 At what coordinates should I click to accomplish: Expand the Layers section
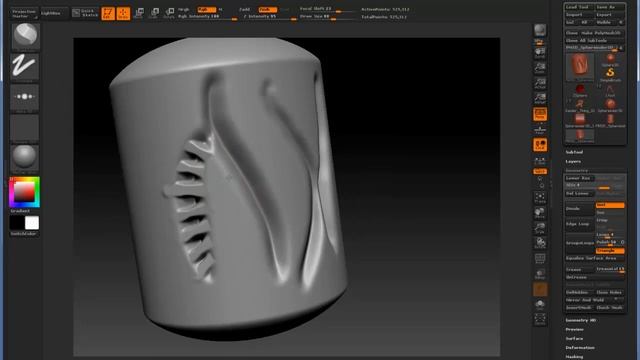(573, 162)
